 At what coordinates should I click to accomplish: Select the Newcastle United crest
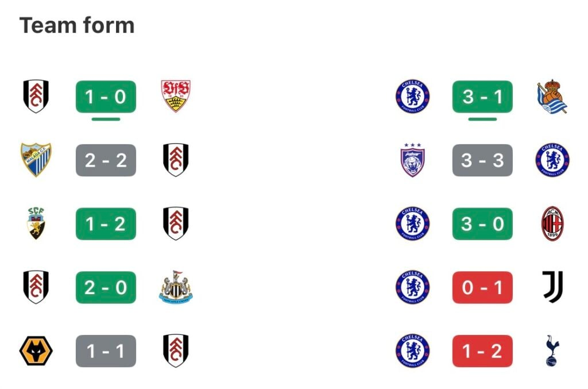pos(176,287)
